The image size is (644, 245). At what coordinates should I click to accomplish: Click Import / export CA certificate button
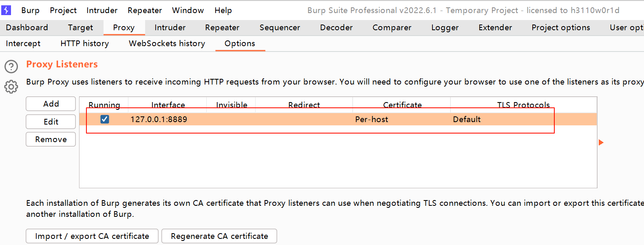tap(92, 236)
